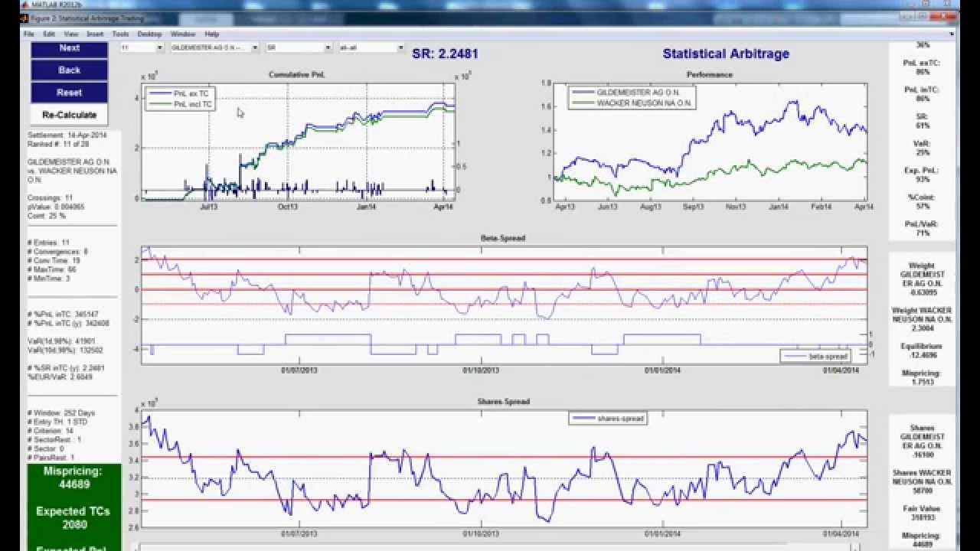Click the beta-spread legend box

click(816, 356)
